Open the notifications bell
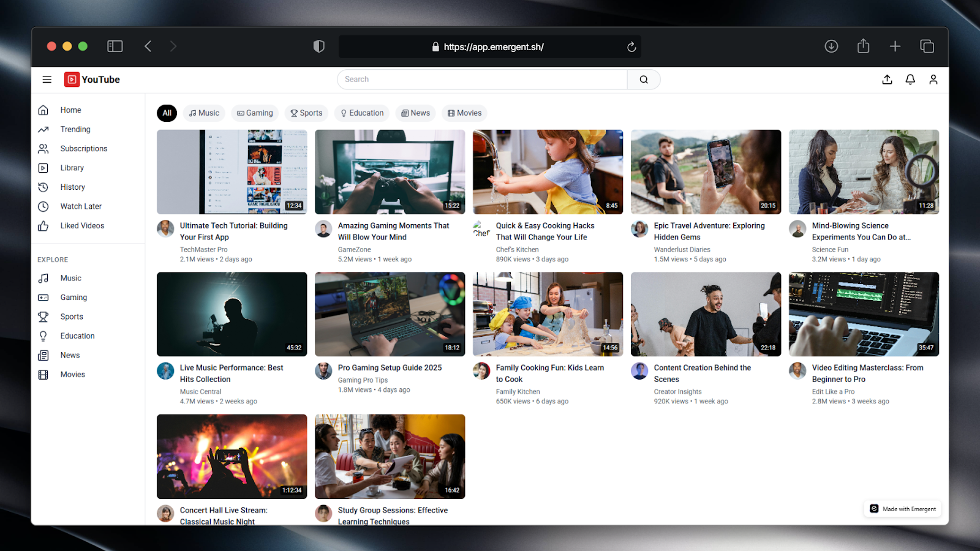Image resolution: width=980 pixels, height=551 pixels. pos(910,80)
